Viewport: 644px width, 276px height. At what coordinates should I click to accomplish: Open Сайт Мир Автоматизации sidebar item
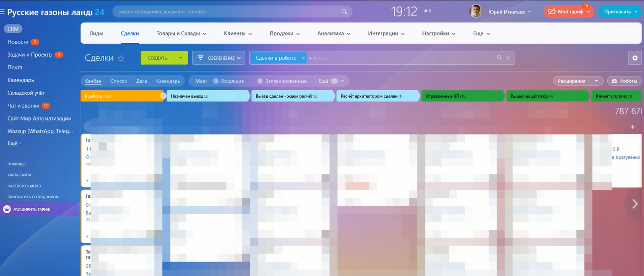39,119
